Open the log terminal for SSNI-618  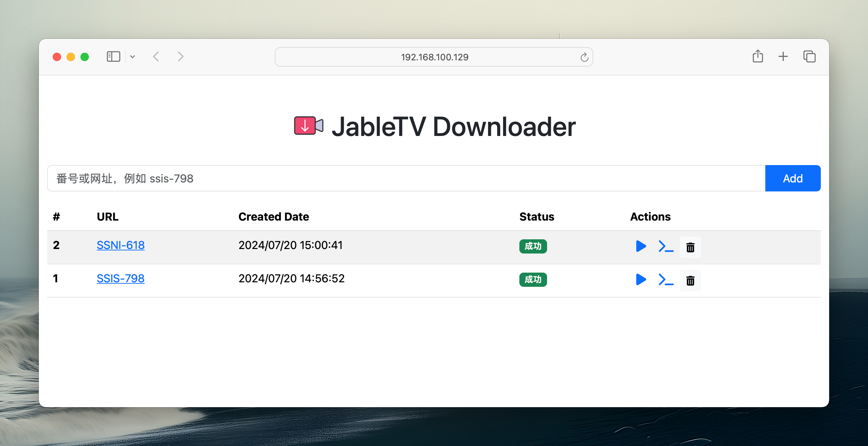[666, 247]
